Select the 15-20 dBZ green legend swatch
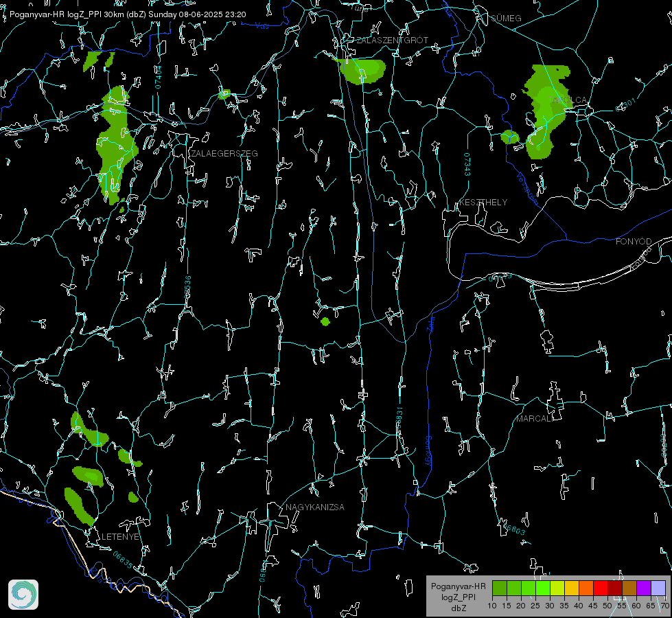Image resolution: width=672 pixels, height=618 pixels. pyautogui.click(x=514, y=588)
